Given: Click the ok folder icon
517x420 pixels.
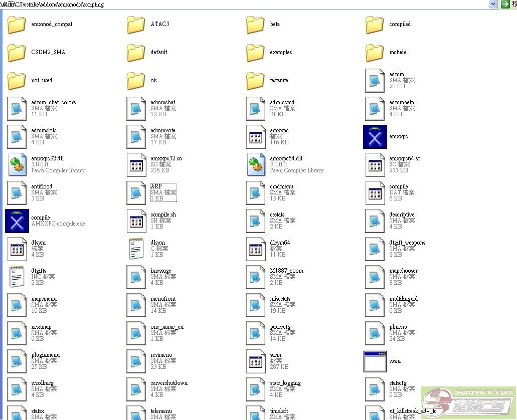Looking at the screenshot, I should coord(136,80).
